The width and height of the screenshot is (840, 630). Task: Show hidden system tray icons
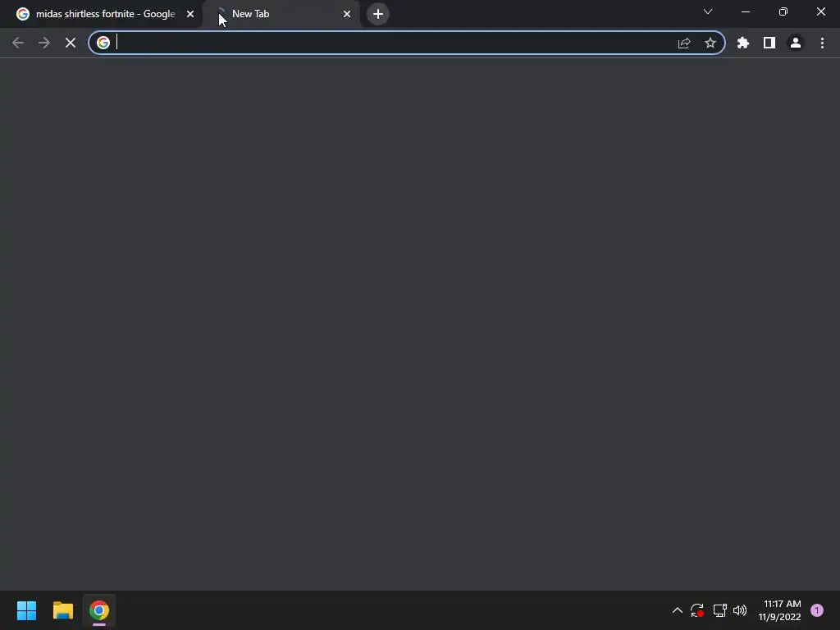click(677, 610)
